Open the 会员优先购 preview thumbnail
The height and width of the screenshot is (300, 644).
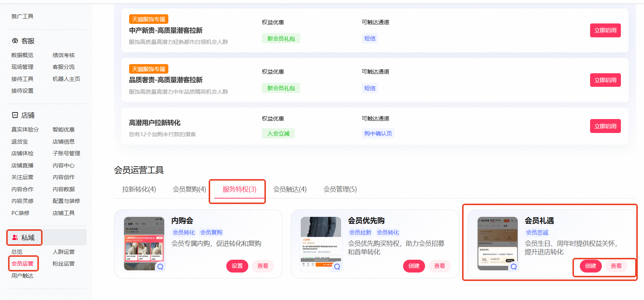click(321, 244)
